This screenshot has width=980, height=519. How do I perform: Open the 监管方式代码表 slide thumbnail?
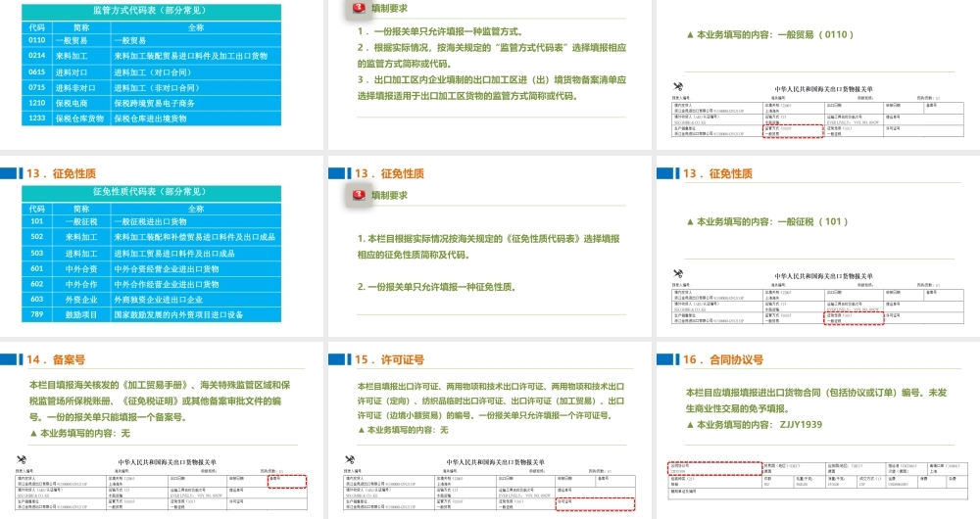(x=162, y=73)
